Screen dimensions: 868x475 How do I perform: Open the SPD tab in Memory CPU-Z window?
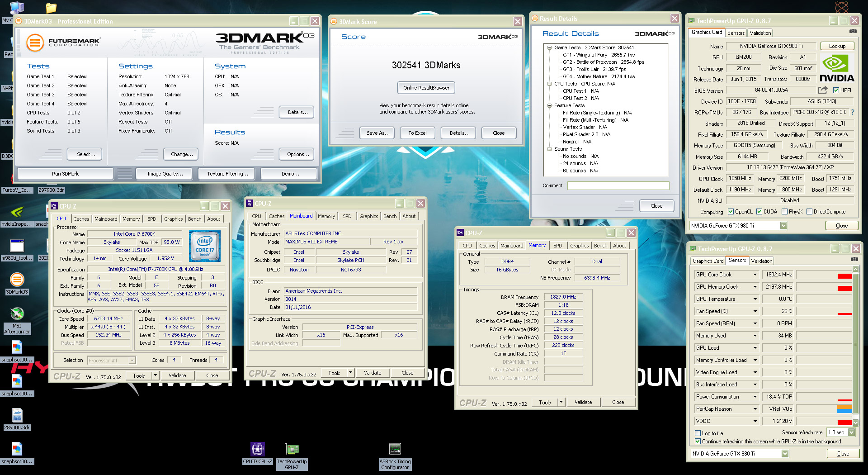(x=558, y=246)
